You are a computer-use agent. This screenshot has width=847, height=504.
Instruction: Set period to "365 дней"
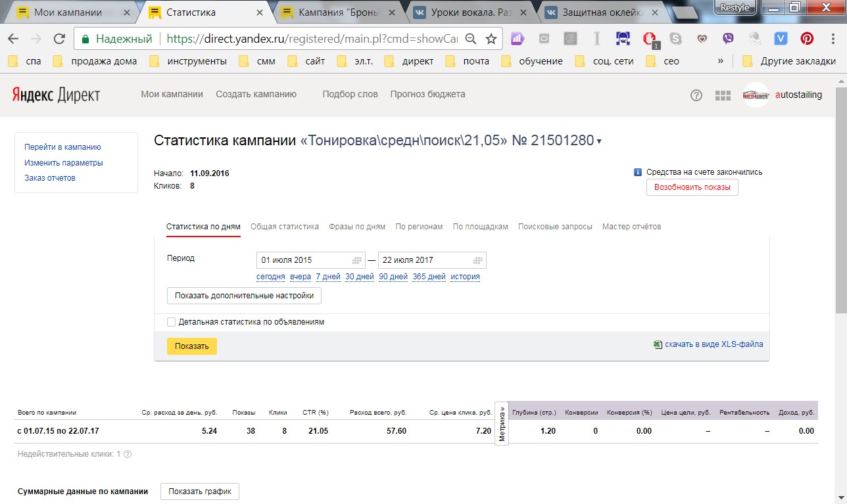tap(429, 277)
